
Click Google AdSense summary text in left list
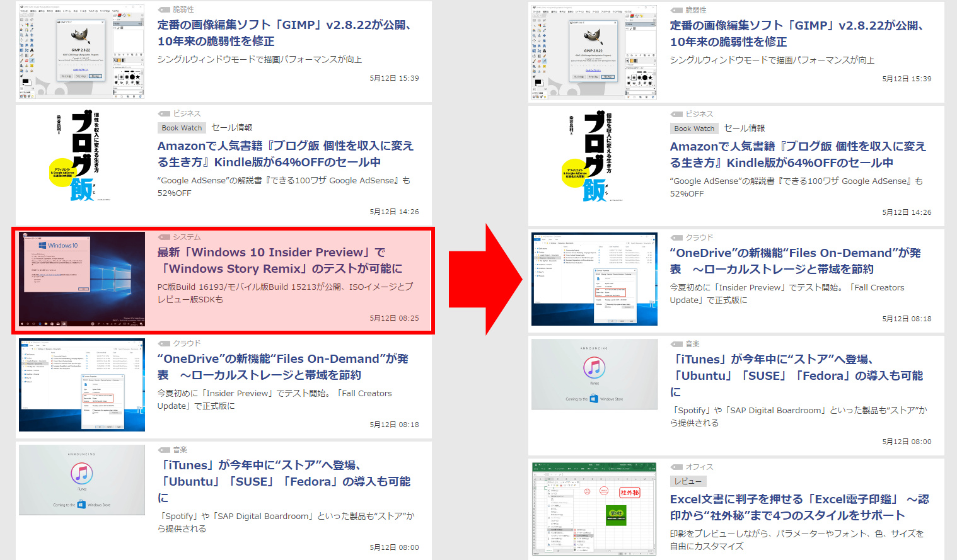(284, 186)
